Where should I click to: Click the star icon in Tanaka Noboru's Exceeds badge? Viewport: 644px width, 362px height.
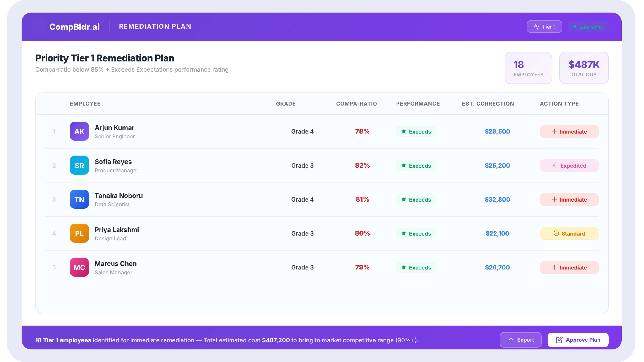coord(404,199)
